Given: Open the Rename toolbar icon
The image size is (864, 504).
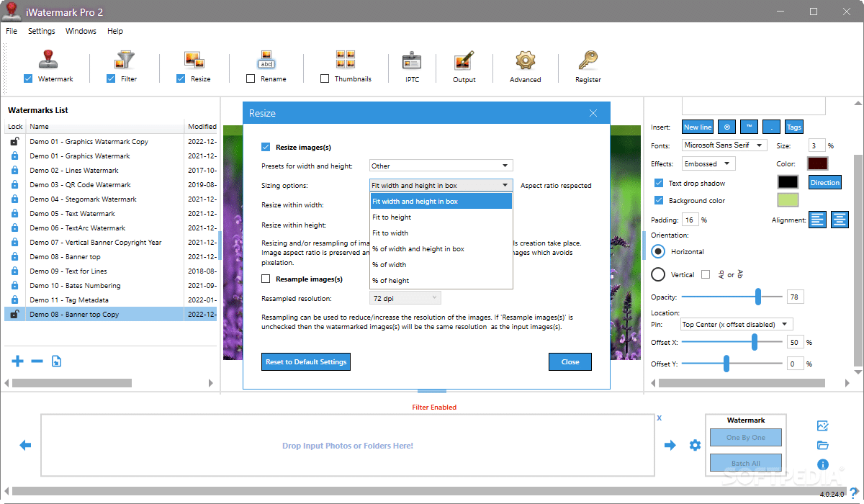Looking at the screenshot, I should pyautogui.click(x=266, y=60).
